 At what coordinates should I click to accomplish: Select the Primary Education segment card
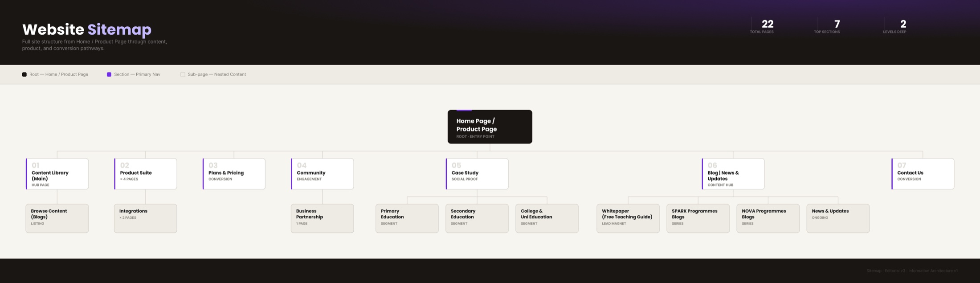click(407, 218)
